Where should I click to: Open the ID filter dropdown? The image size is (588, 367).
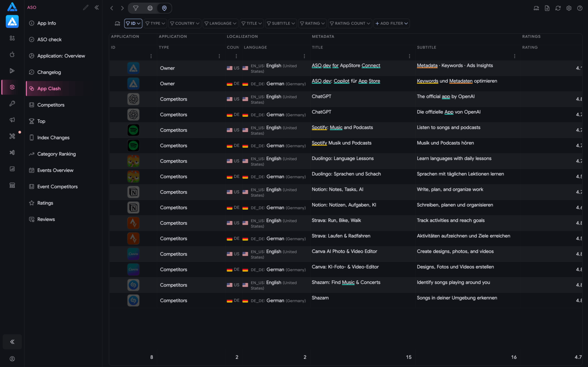tap(133, 23)
